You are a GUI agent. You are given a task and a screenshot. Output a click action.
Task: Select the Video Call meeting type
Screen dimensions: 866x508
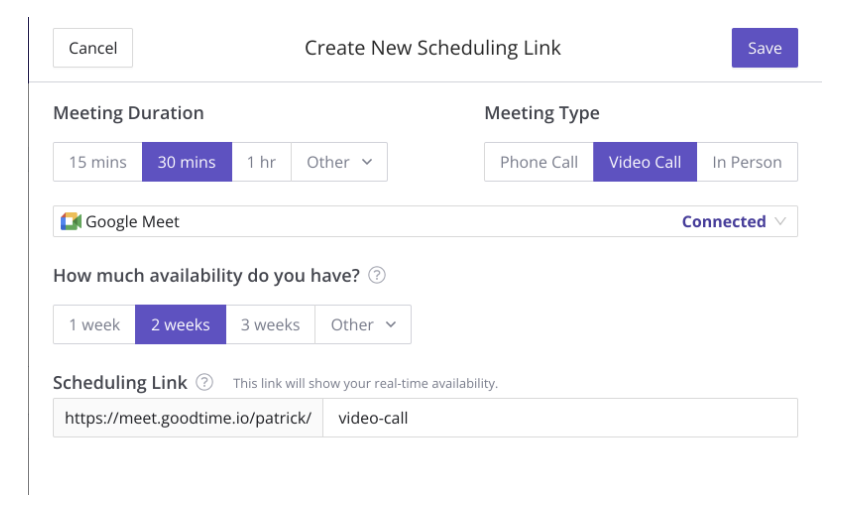pos(645,162)
